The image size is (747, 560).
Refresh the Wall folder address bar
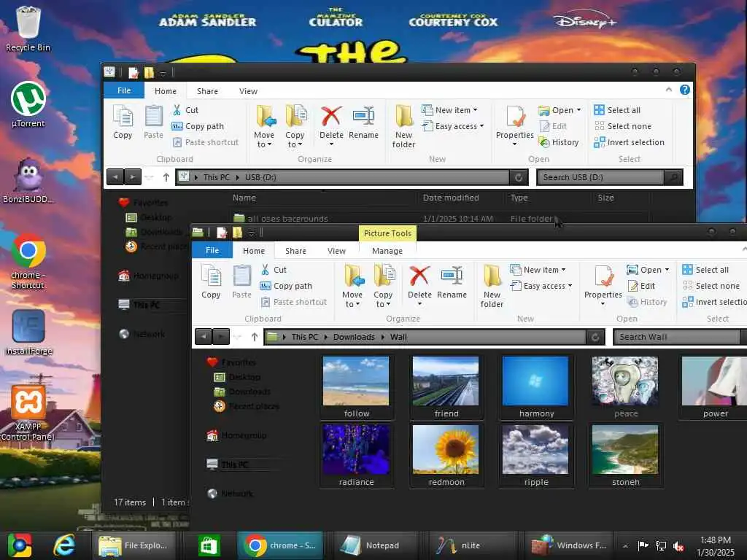[595, 337]
